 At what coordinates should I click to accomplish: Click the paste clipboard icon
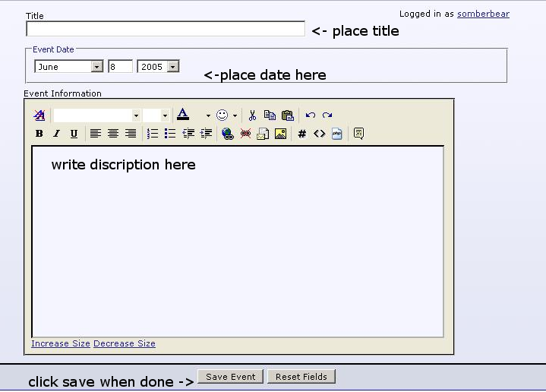point(288,115)
